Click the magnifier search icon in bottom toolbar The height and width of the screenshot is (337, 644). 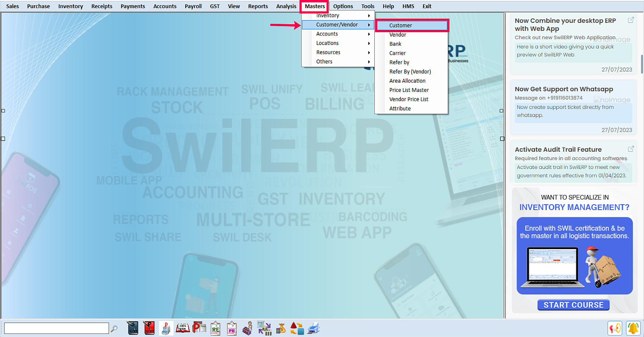coord(114,329)
